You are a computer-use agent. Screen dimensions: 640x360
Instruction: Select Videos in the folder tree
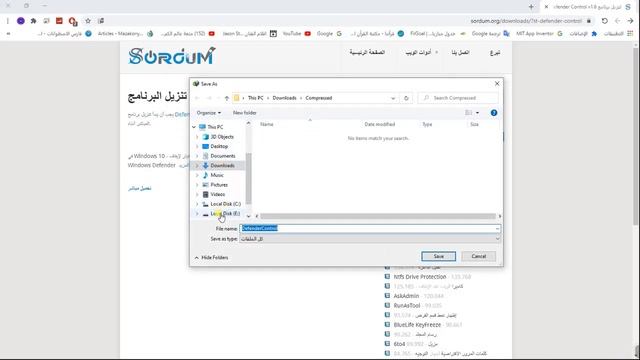click(x=218, y=194)
